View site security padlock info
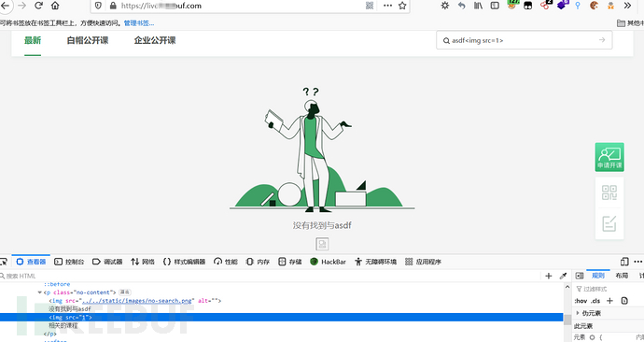 pyautogui.click(x=113, y=6)
